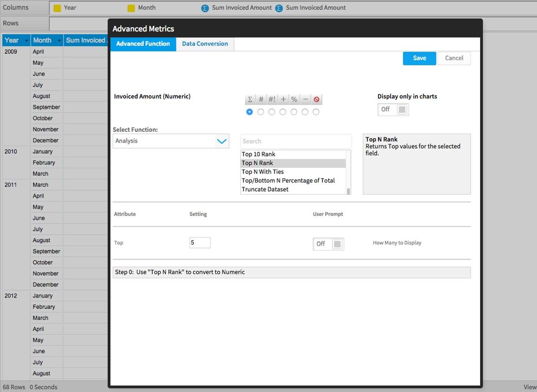Open the Select Function Analysis dropdown
Viewport: 537px width, 392px height.
171,141
